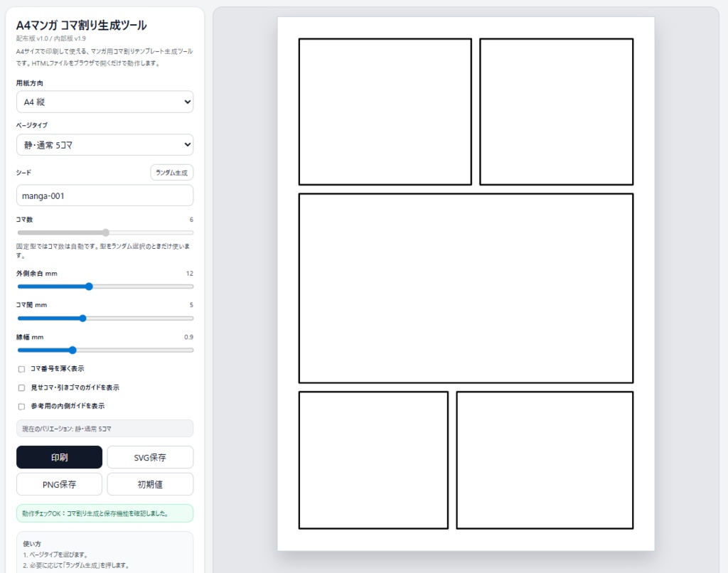Click the SVG保存 button
The height and width of the screenshot is (573, 728).
(x=150, y=457)
